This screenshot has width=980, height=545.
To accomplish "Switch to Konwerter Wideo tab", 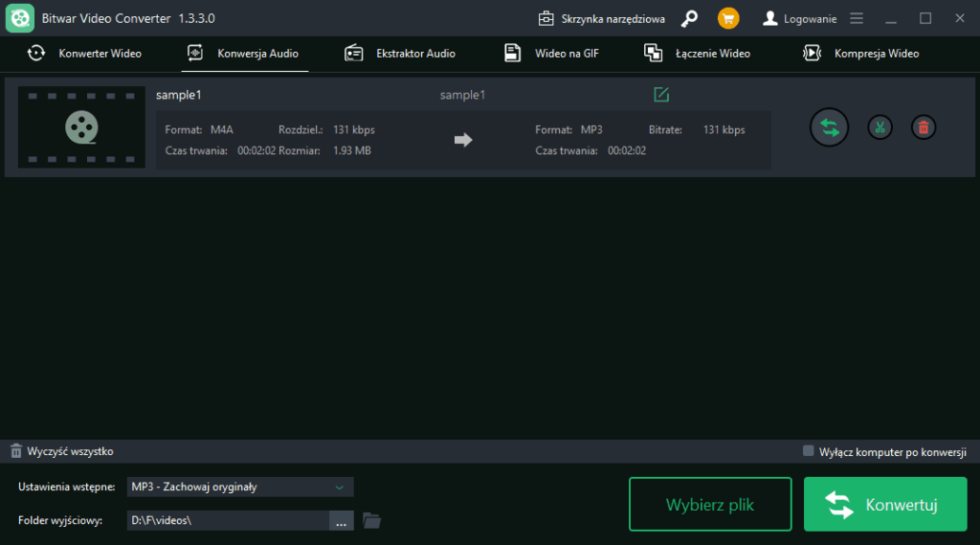I will 84,54.
